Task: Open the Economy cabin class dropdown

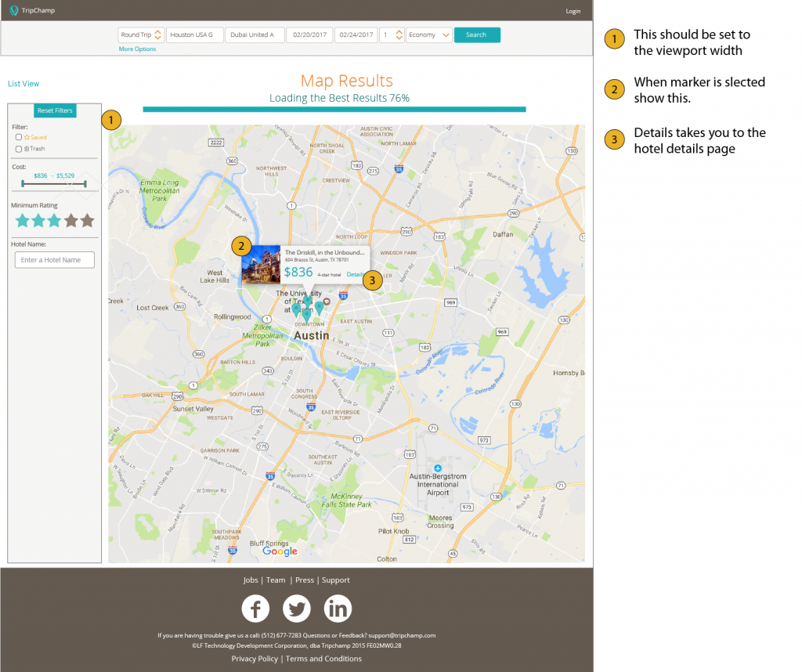Action: pyautogui.click(x=428, y=34)
